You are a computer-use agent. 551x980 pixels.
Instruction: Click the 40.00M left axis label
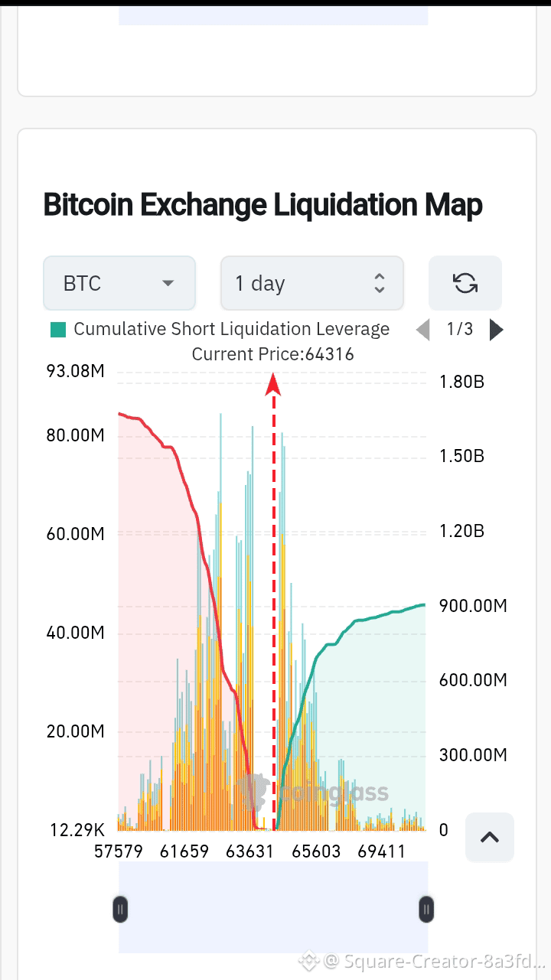[75, 633]
